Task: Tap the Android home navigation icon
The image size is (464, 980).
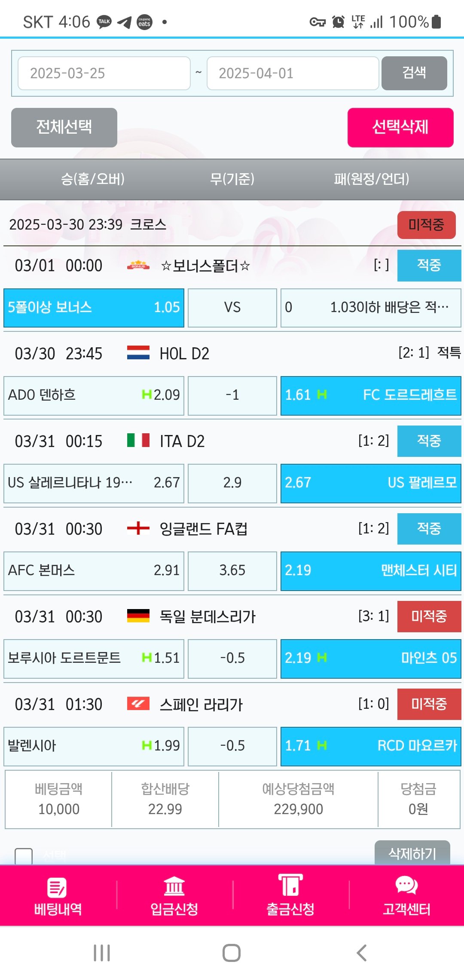Action: click(x=232, y=953)
